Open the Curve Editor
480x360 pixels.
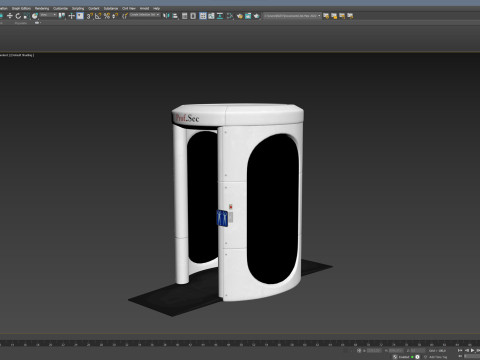click(x=211, y=16)
